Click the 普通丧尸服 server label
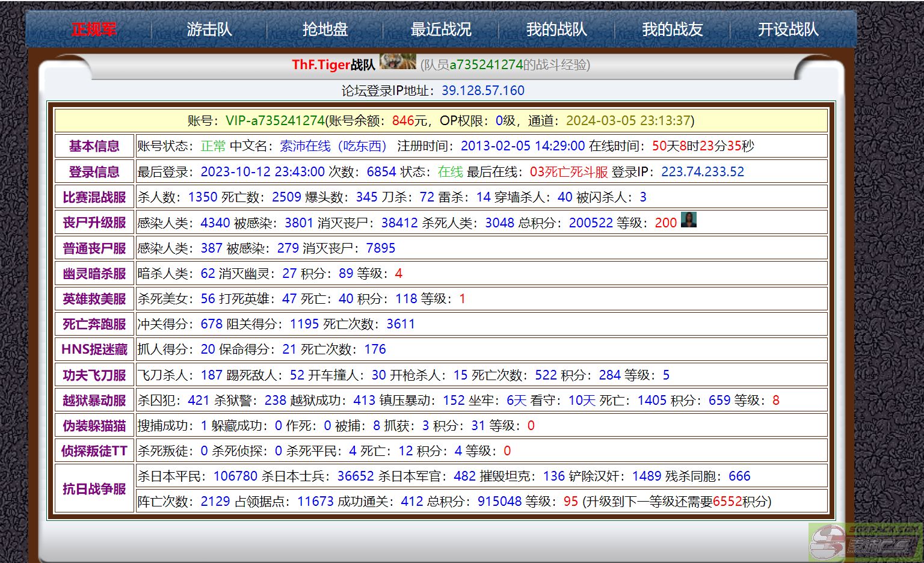Screen dimensions: 924x563 [94, 248]
